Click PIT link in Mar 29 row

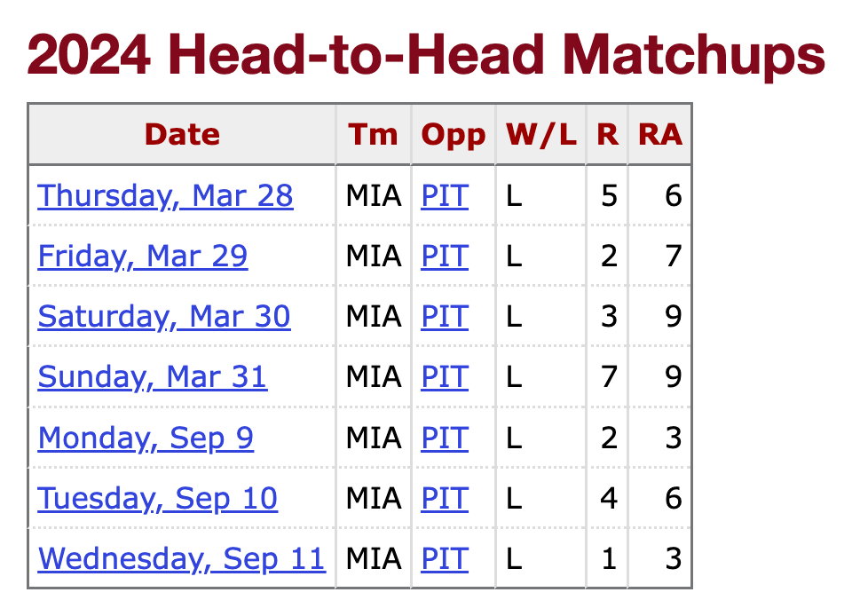point(444,256)
